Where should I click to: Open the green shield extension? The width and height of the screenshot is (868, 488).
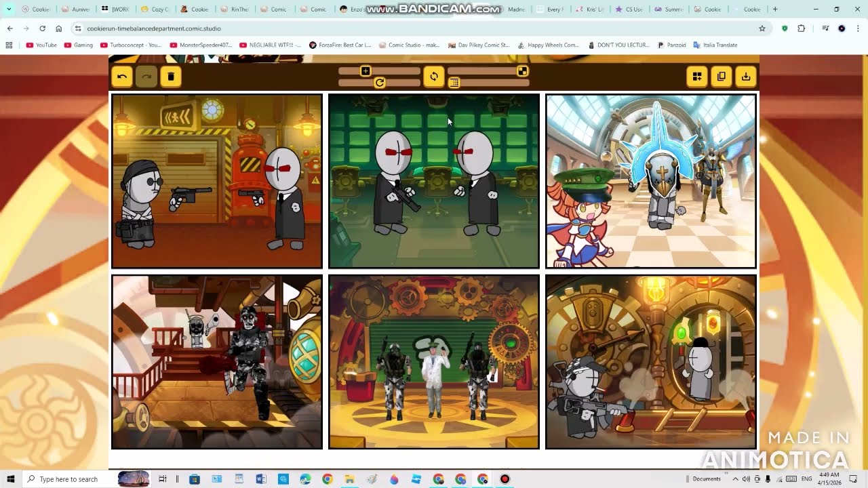point(785,28)
